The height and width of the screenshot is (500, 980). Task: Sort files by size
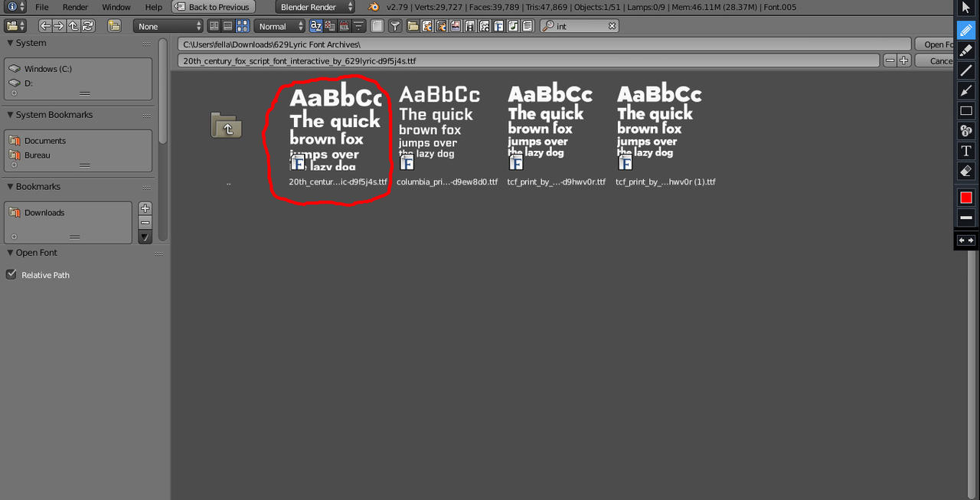pyautogui.click(x=358, y=26)
